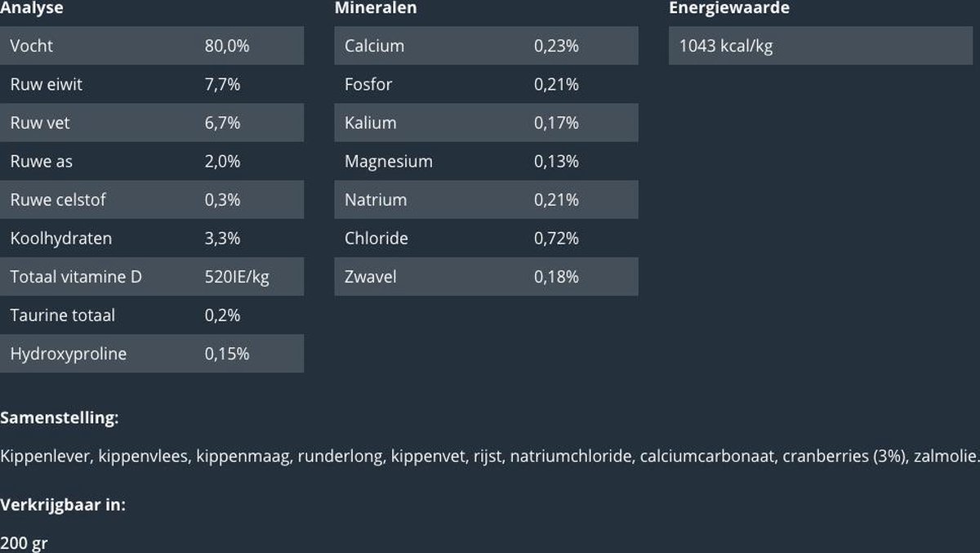Click the Magnesium row

coord(486,162)
